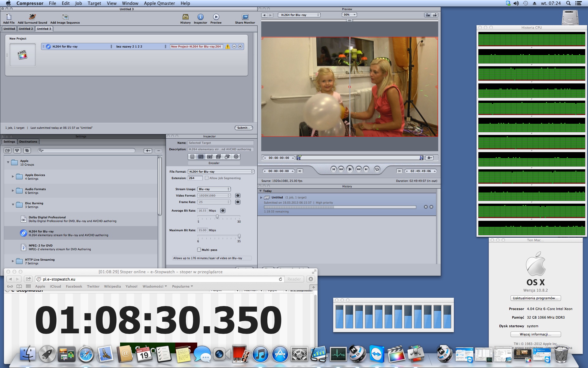Click the gear next to Frame Rate
The height and width of the screenshot is (368, 588).
pos(238,202)
